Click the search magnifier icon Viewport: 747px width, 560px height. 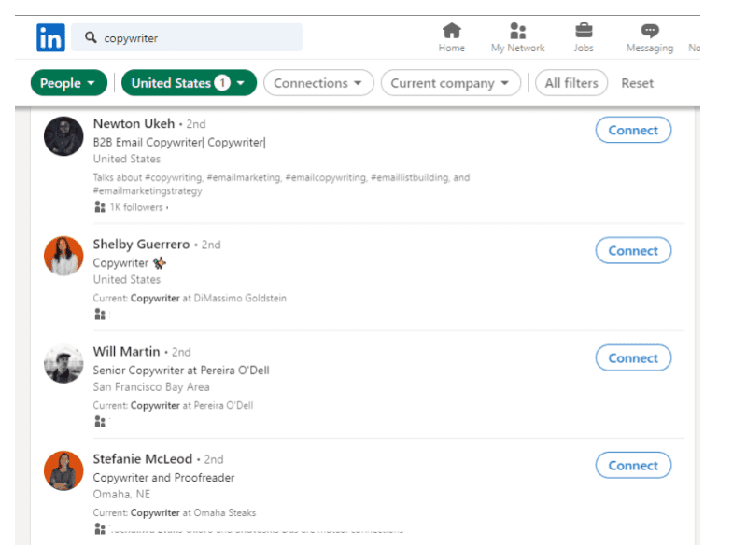pyautogui.click(x=91, y=38)
